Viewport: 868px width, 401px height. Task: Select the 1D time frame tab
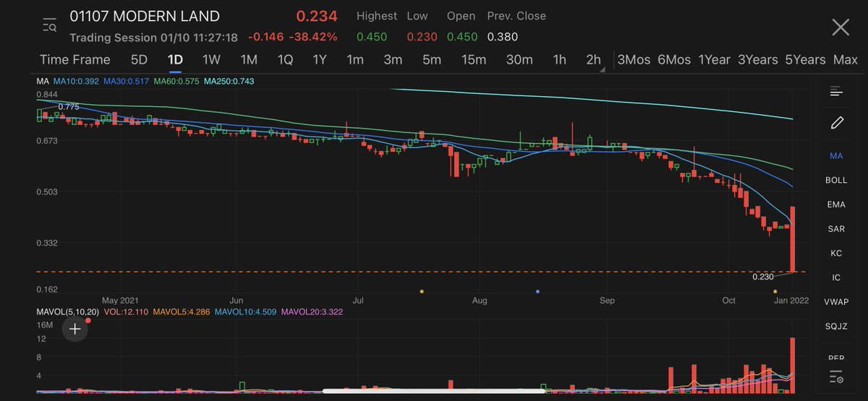point(175,59)
